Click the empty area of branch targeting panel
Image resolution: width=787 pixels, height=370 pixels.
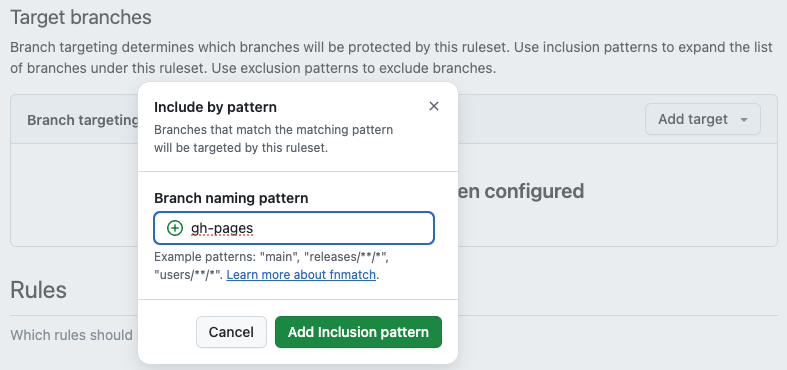617,223
